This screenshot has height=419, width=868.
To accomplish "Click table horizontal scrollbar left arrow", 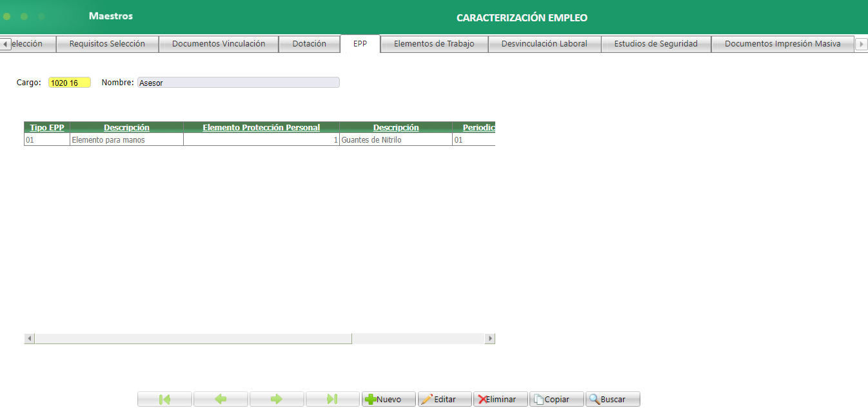I will point(29,338).
